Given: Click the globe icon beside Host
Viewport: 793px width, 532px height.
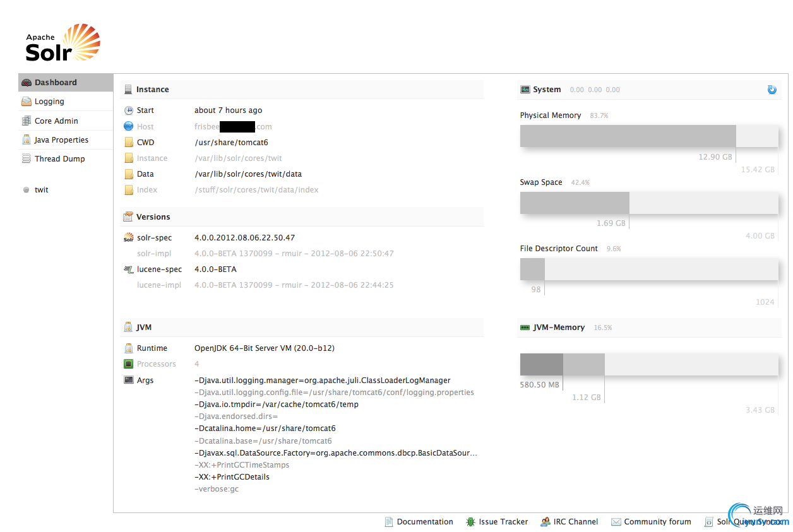Looking at the screenshot, I should click(129, 126).
